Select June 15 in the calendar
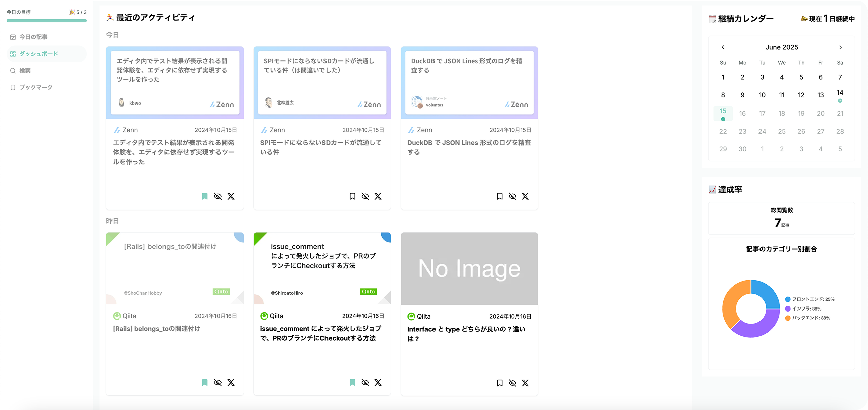The height and width of the screenshot is (410, 868). click(723, 113)
